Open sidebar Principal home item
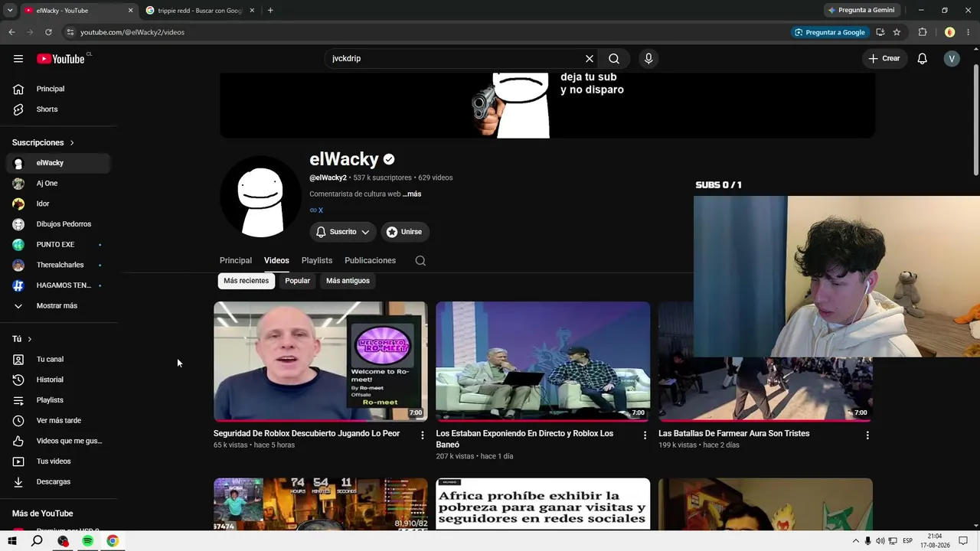The image size is (980, 551). pos(58,89)
